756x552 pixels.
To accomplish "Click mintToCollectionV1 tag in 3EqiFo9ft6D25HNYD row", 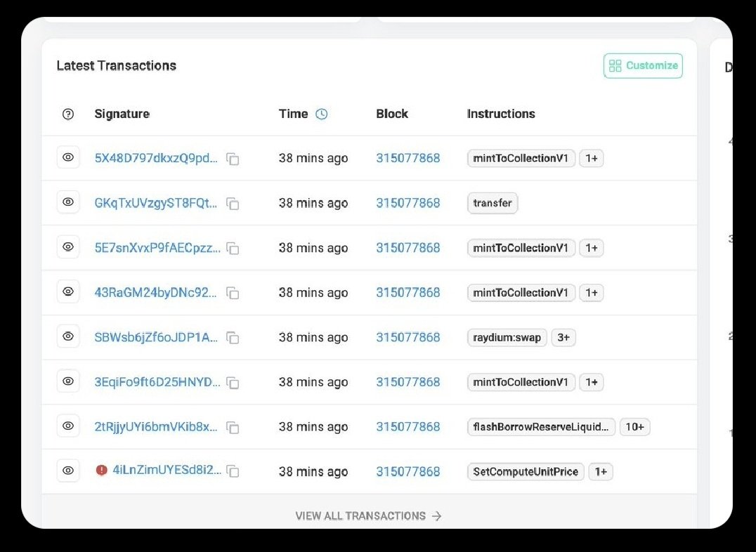I will [521, 382].
